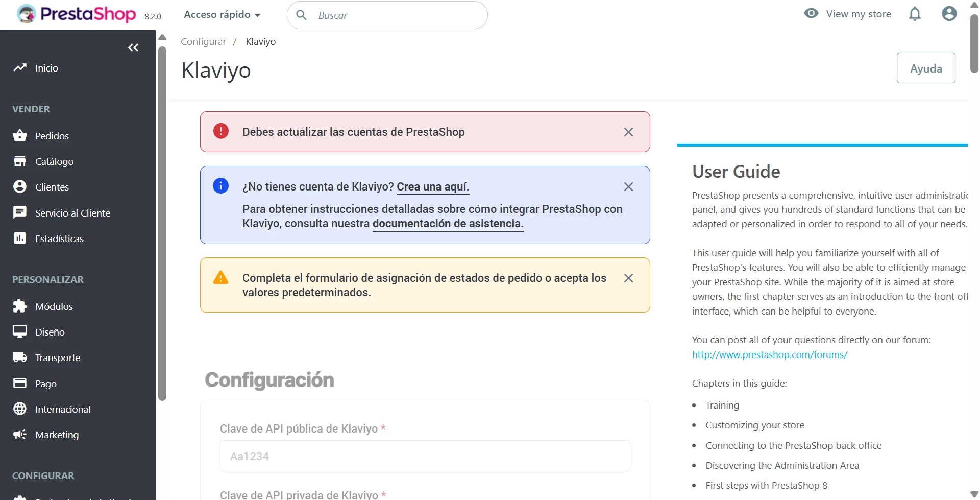Click the PrestaShop logo
Screen dimensions: 980x500
click(77, 14)
